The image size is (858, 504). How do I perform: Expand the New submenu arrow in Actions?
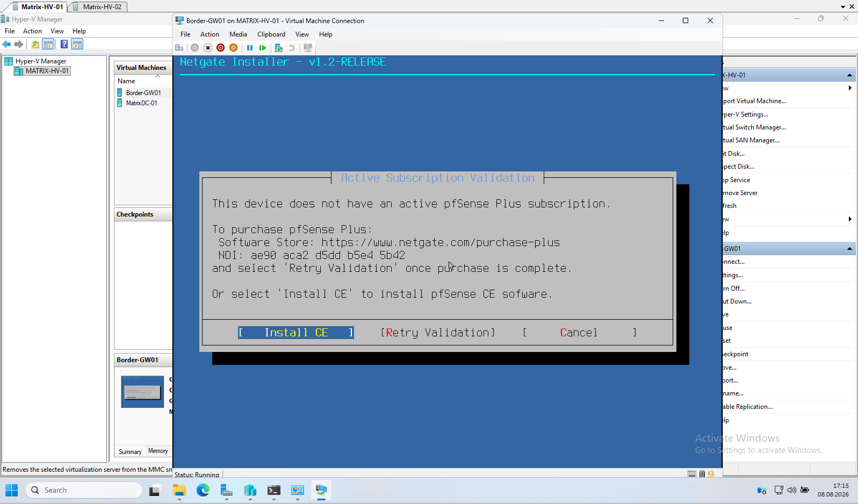coord(850,88)
